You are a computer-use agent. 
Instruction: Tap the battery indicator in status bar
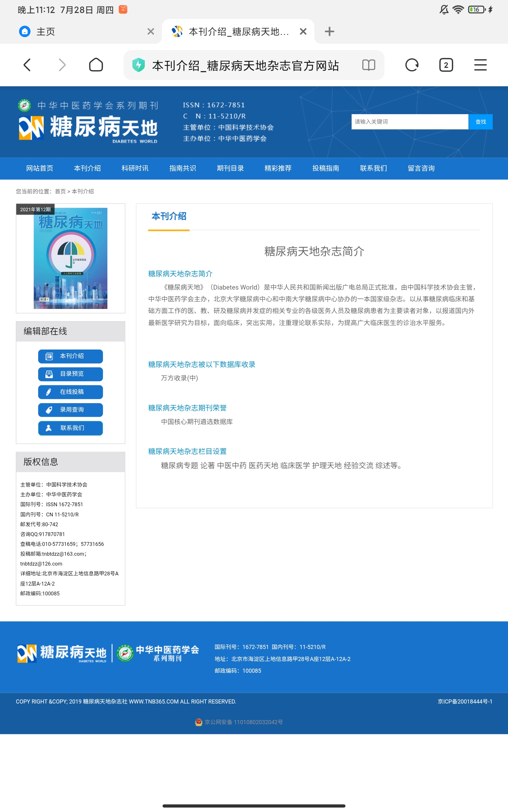click(477, 10)
